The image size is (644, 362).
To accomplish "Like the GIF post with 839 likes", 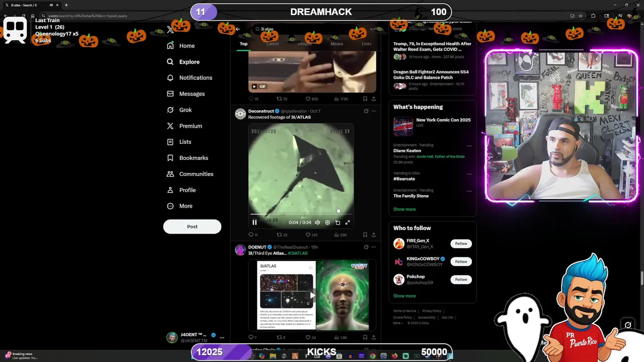I will click(x=312, y=99).
